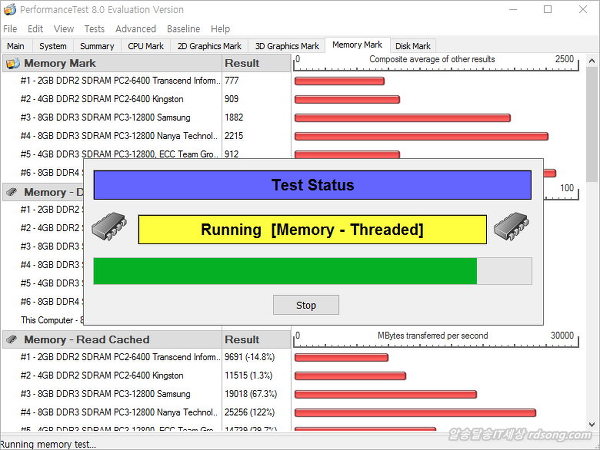
Task: Click the yellow Running Memory - Threaded status
Action: [312, 230]
